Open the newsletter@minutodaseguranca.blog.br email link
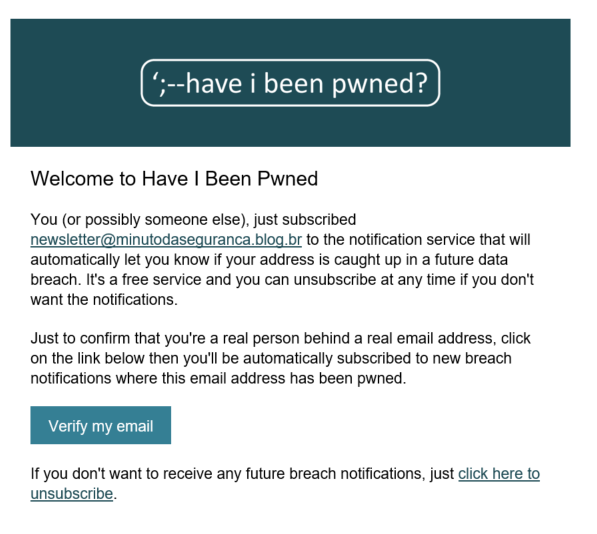 pyautogui.click(x=166, y=240)
